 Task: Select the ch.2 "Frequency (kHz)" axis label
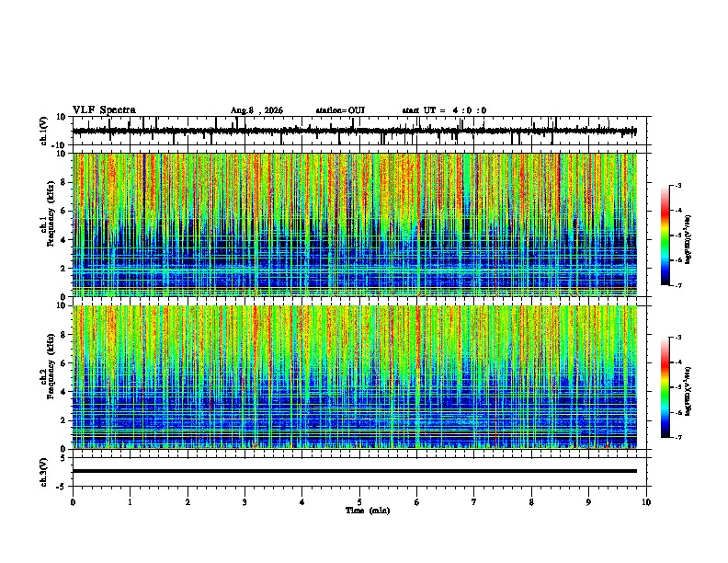click(51, 366)
